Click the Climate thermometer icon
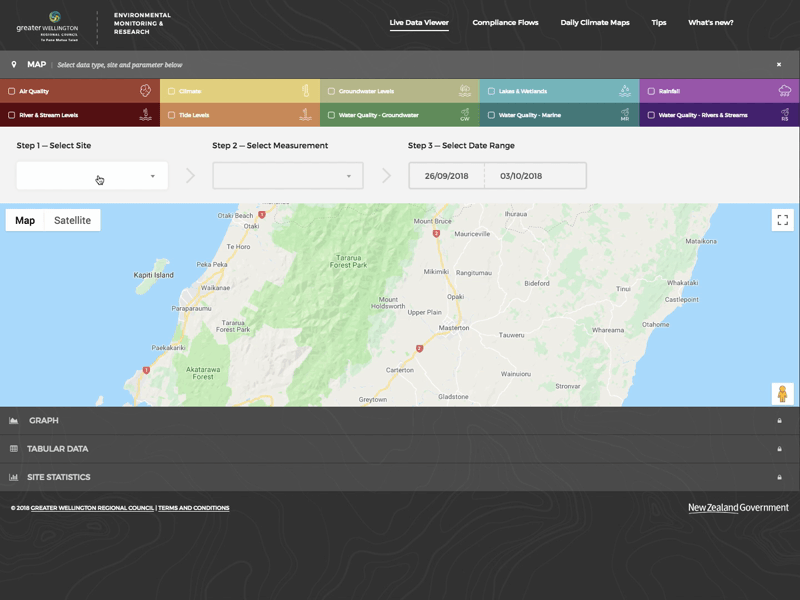Viewport: 800px width, 600px height. (305, 91)
